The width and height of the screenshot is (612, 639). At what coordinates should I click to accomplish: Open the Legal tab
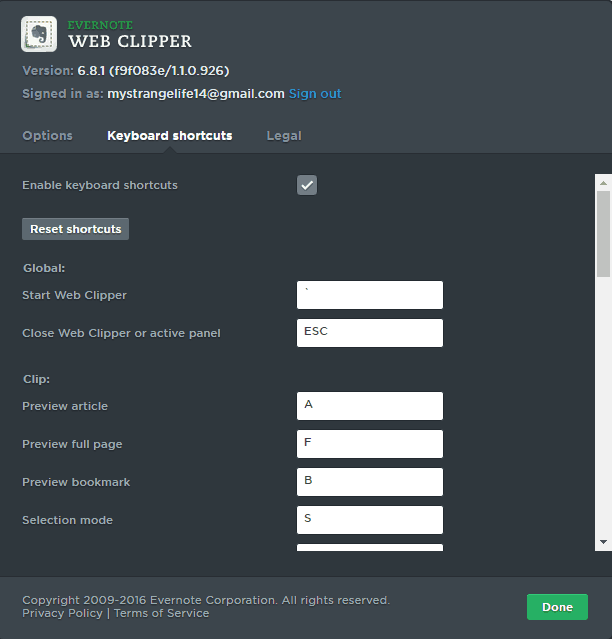pyautogui.click(x=284, y=136)
